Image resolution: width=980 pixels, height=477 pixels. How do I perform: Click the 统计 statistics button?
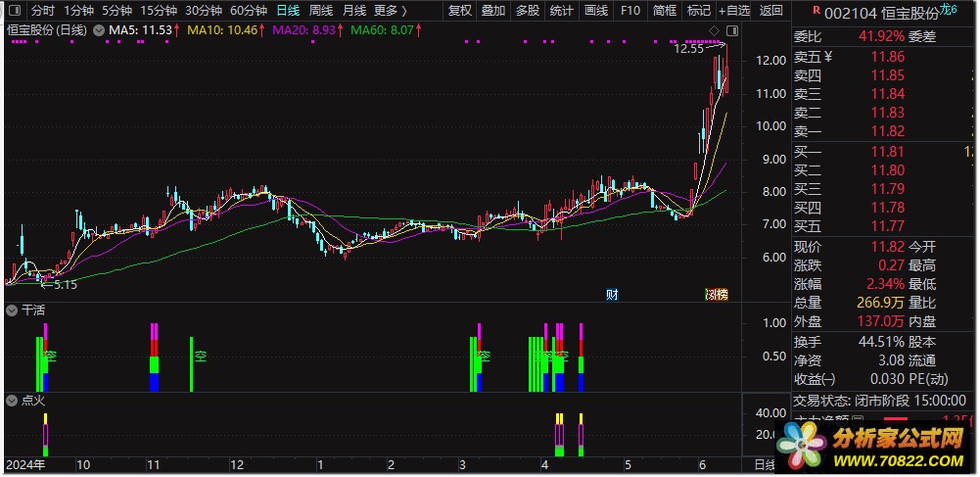562,11
